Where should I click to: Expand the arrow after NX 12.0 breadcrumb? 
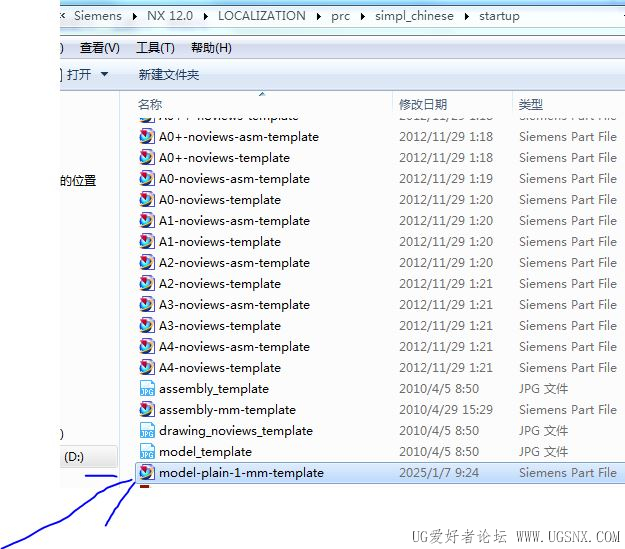pos(206,16)
